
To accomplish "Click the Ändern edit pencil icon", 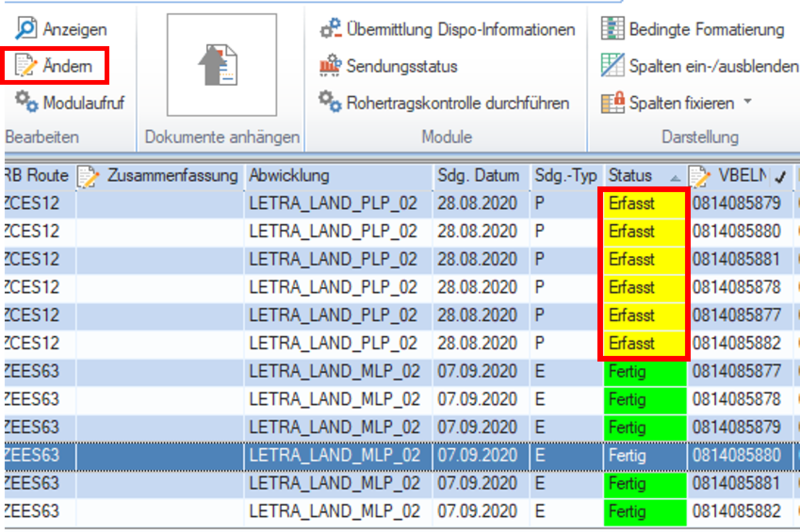I will click(26, 66).
